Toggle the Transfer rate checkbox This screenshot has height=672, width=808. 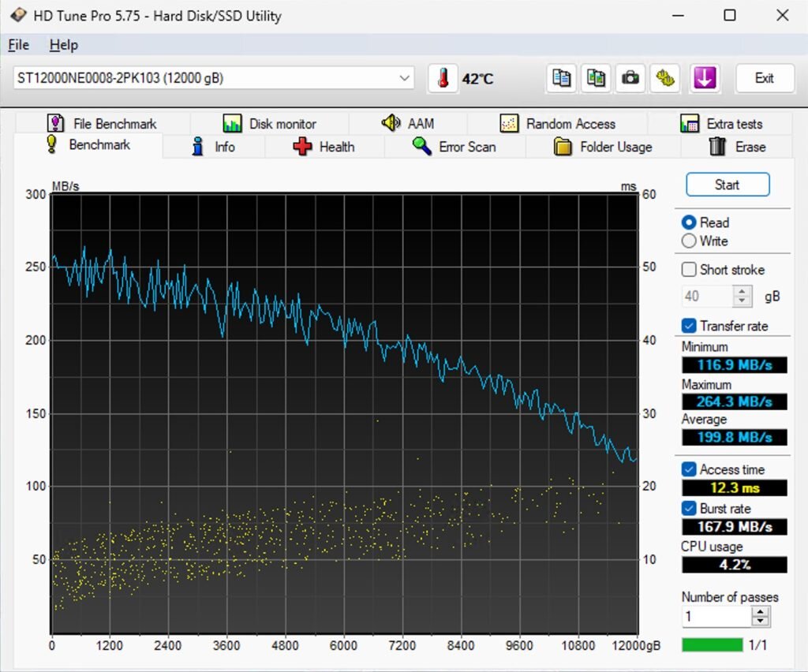pyautogui.click(x=688, y=326)
